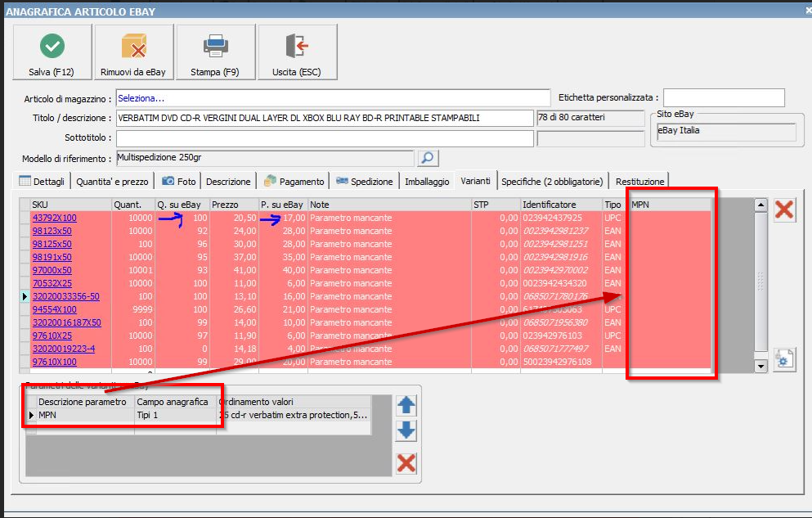Open the Pagamento tab
Screen dimensions: 812x518
pos(294,182)
